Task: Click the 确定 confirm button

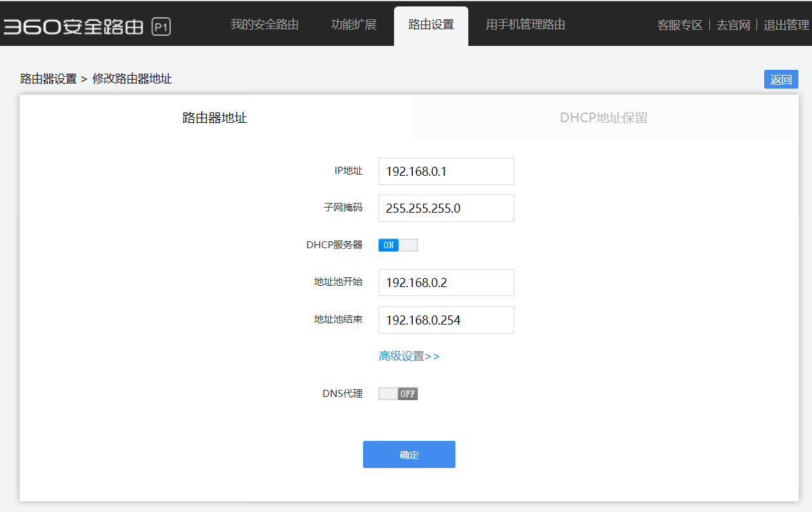Action: (409, 454)
